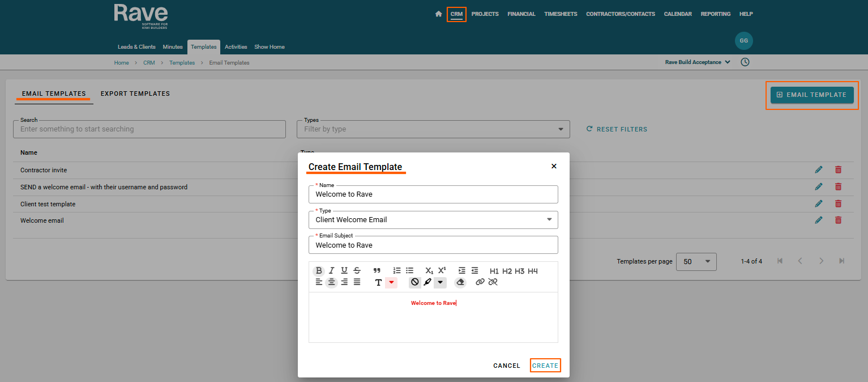Switch to the Activities tab
The width and height of the screenshot is (868, 382).
tap(236, 47)
